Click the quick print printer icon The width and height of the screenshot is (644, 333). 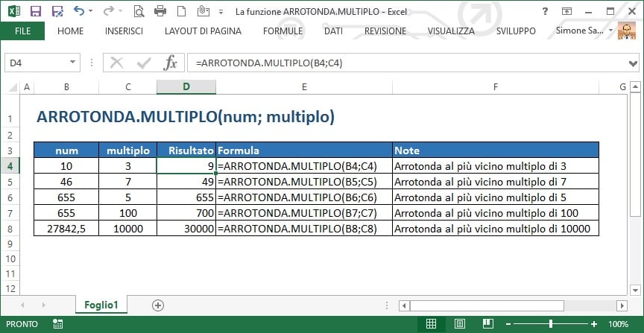pos(160,11)
